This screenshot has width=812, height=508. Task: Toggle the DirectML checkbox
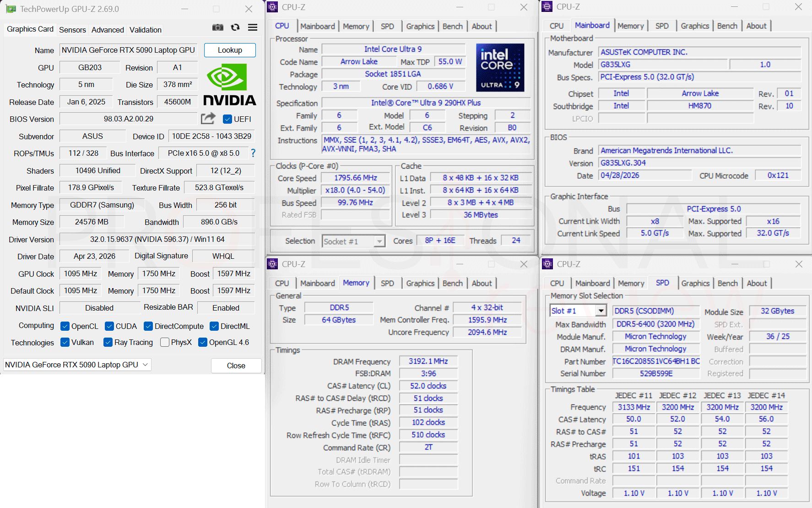pos(214,326)
